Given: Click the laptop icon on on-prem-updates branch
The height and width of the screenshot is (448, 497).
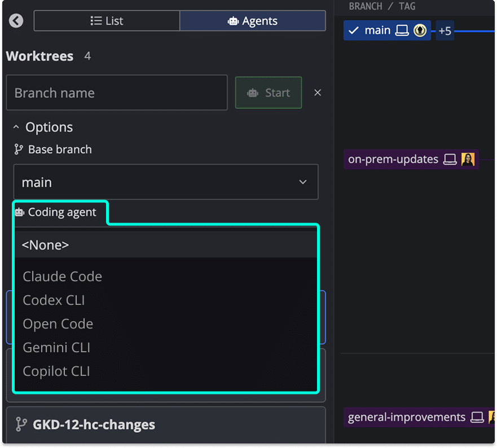Looking at the screenshot, I should tap(450, 159).
